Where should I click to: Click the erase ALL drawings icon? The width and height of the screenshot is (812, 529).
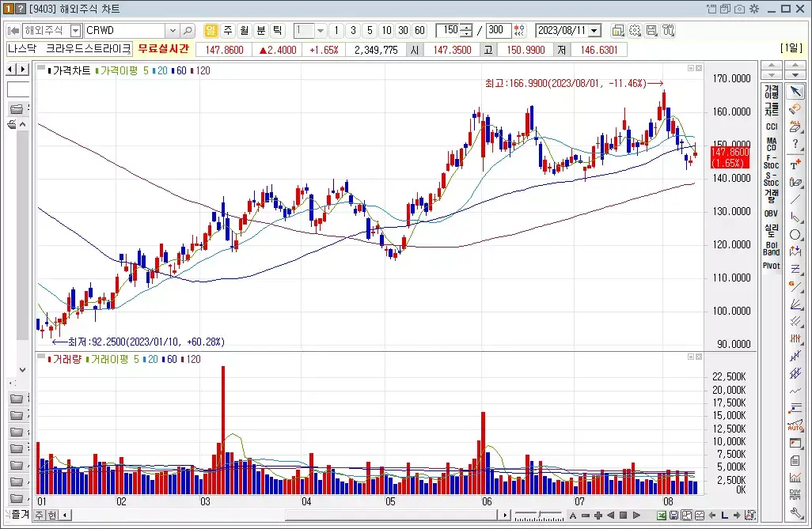coord(795,127)
